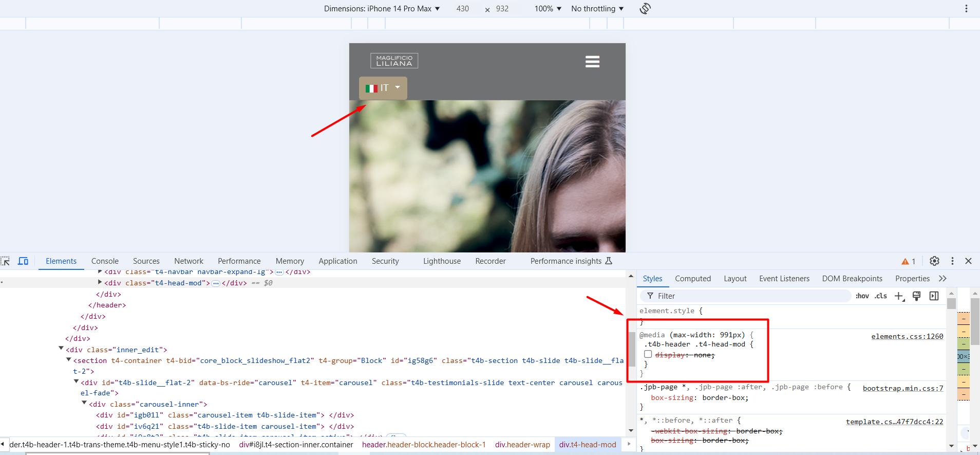This screenshot has height=455, width=980.
Task: Click the inspect element picker icon
Action: 5,261
